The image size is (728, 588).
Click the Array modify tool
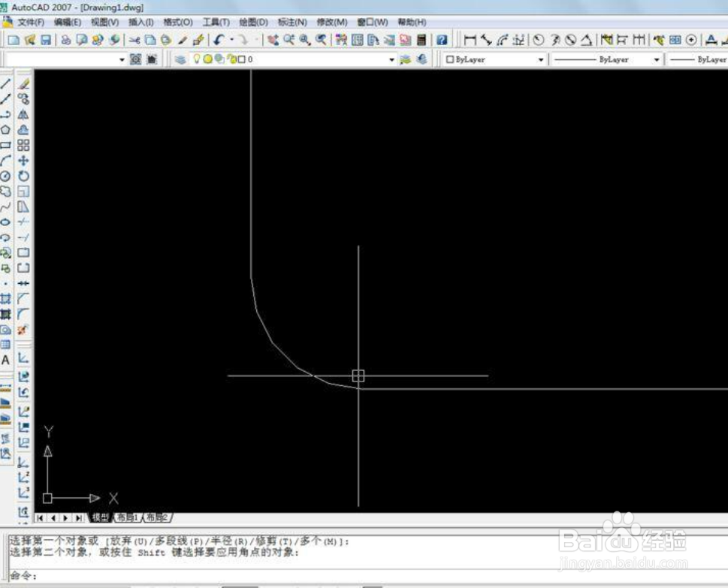[23, 145]
